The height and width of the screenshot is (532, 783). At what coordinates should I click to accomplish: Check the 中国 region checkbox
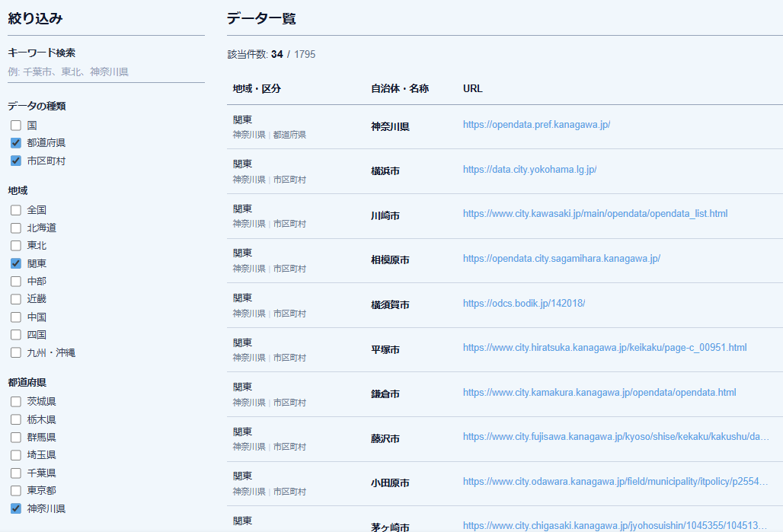coord(16,317)
